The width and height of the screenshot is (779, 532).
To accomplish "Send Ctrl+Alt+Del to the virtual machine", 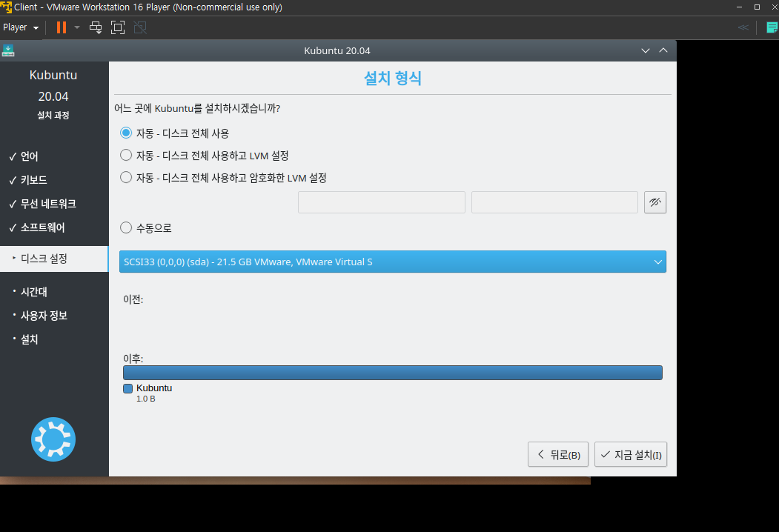I will pyautogui.click(x=96, y=27).
